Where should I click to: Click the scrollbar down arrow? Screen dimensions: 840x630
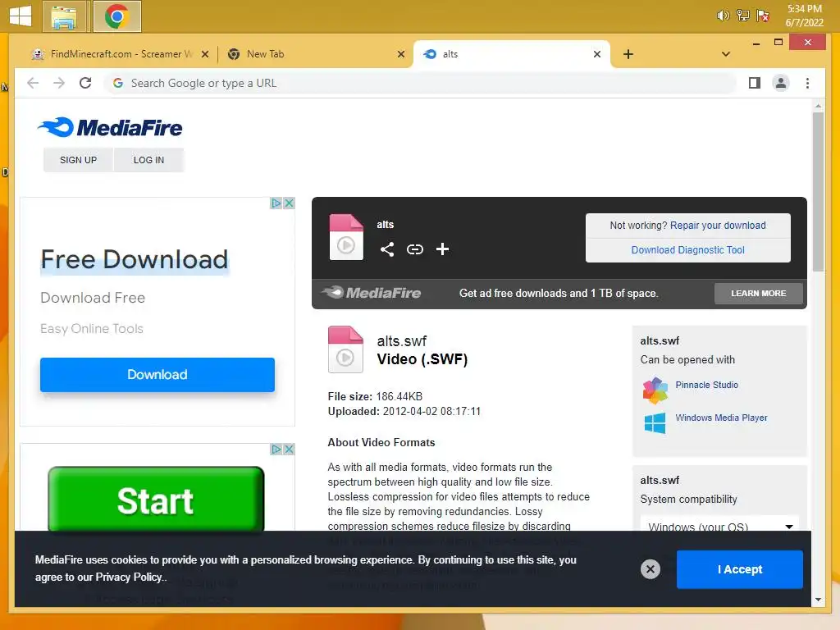point(818,600)
